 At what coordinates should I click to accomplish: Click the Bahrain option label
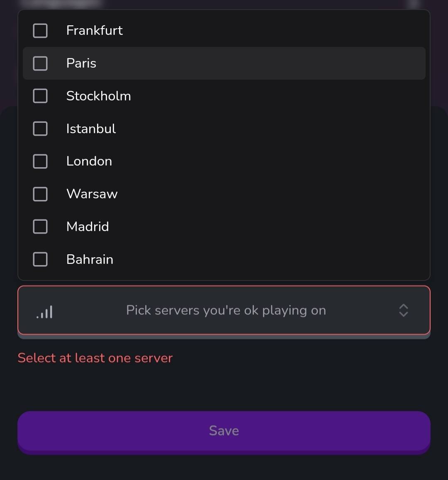pyautogui.click(x=90, y=259)
